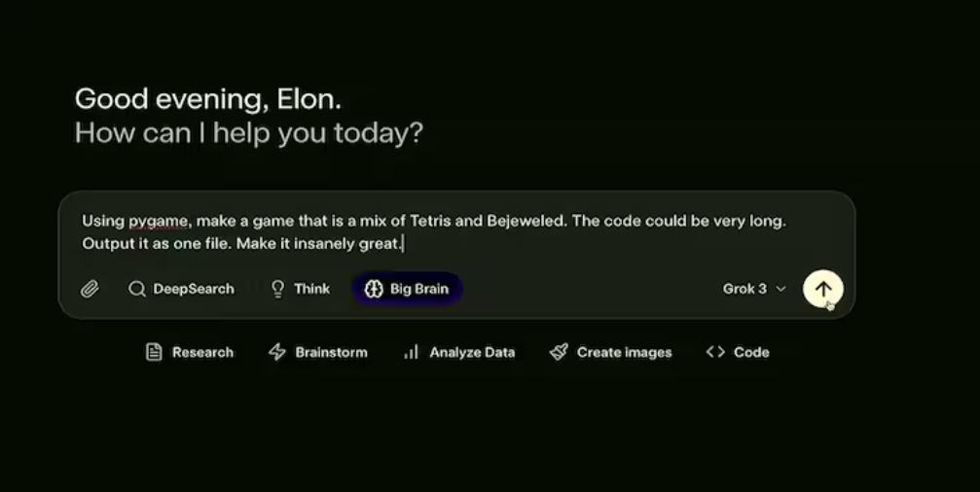
Task: Select the Brainstorm suggestion label
Action: tap(331, 352)
